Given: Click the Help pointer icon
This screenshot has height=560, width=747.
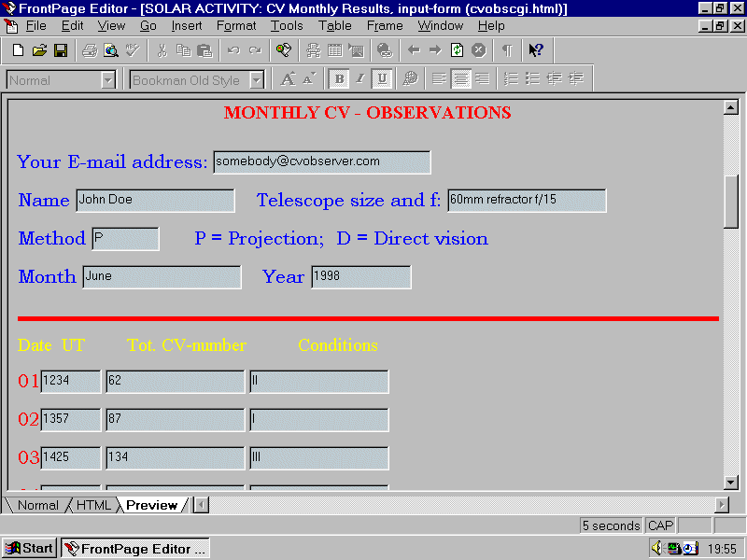Looking at the screenshot, I should (x=536, y=50).
